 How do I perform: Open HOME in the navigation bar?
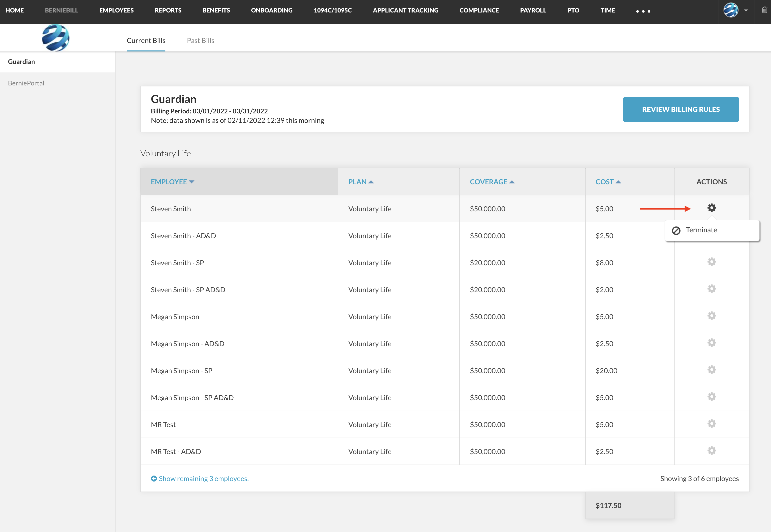[15, 10]
